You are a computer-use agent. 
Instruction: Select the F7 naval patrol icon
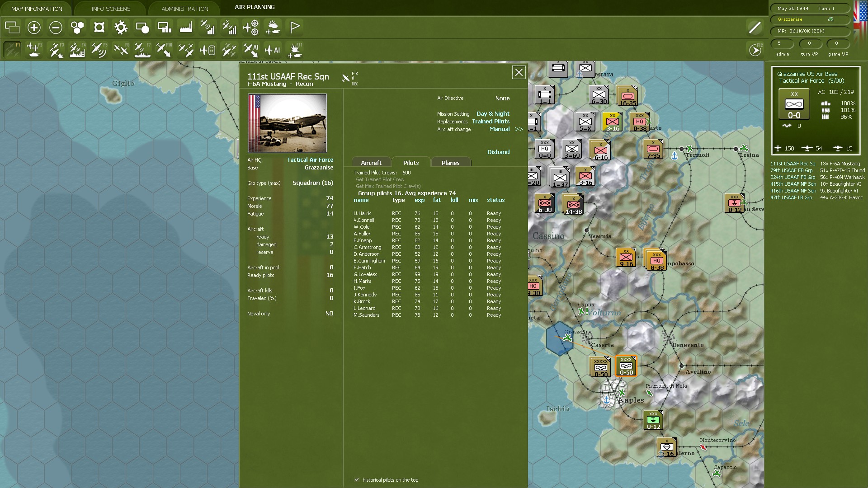click(x=142, y=50)
